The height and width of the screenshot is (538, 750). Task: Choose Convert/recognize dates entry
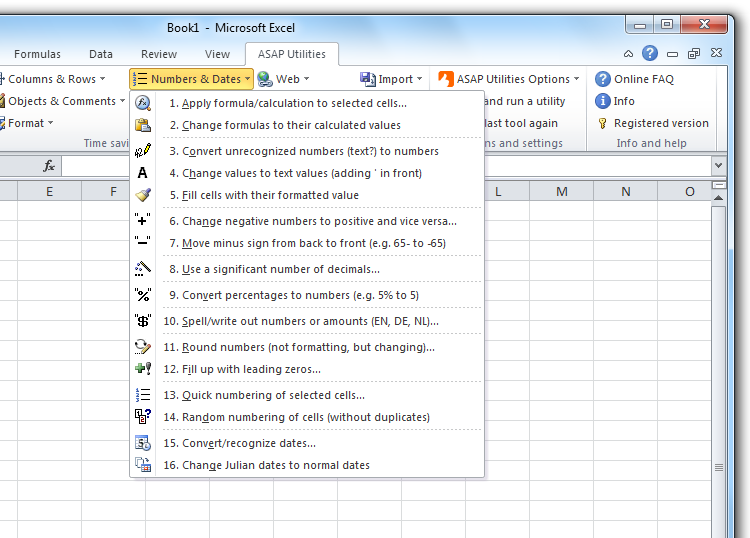point(307,443)
